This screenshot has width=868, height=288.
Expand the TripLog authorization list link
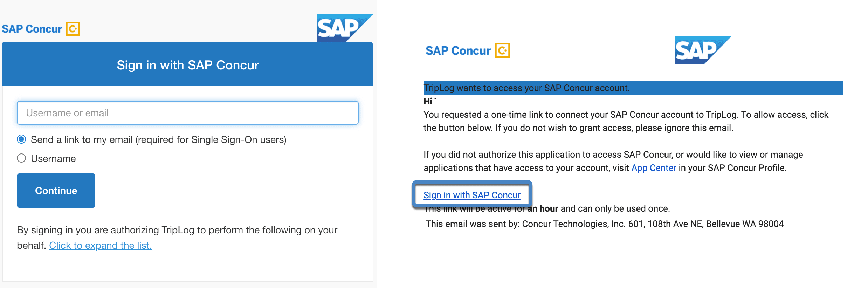click(x=101, y=245)
